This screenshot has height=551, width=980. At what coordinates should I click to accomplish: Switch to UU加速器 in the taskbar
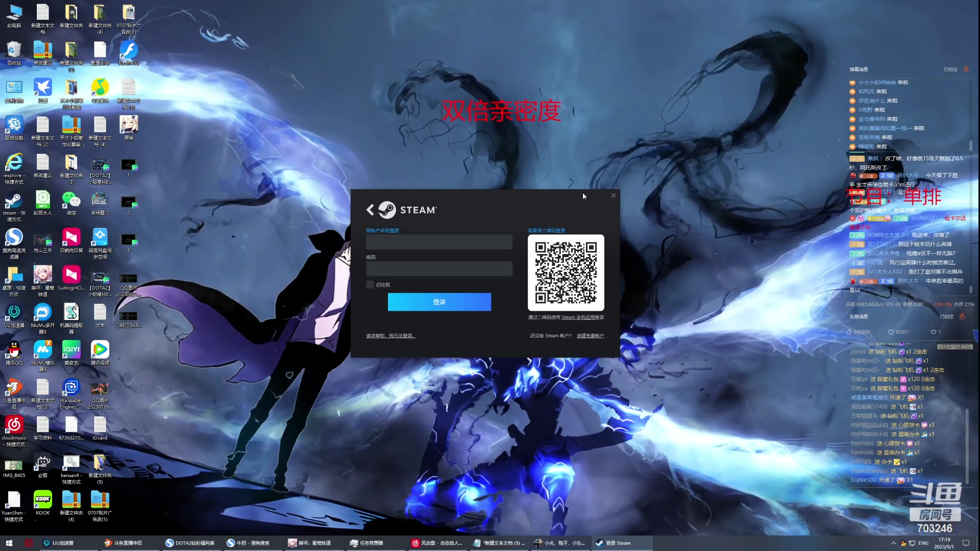point(69,543)
